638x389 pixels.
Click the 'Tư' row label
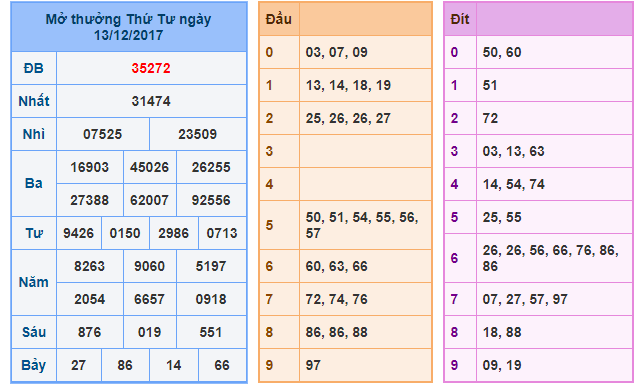point(34,233)
